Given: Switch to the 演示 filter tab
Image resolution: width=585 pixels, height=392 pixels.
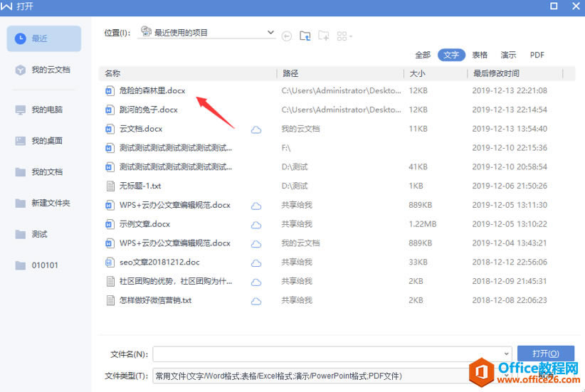Looking at the screenshot, I should 508,55.
